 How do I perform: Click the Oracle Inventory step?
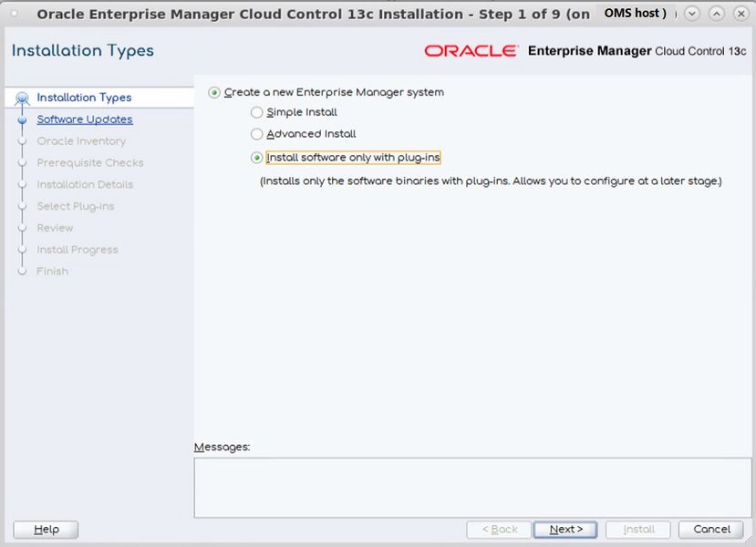pyautogui.click(x=81, y=141)
